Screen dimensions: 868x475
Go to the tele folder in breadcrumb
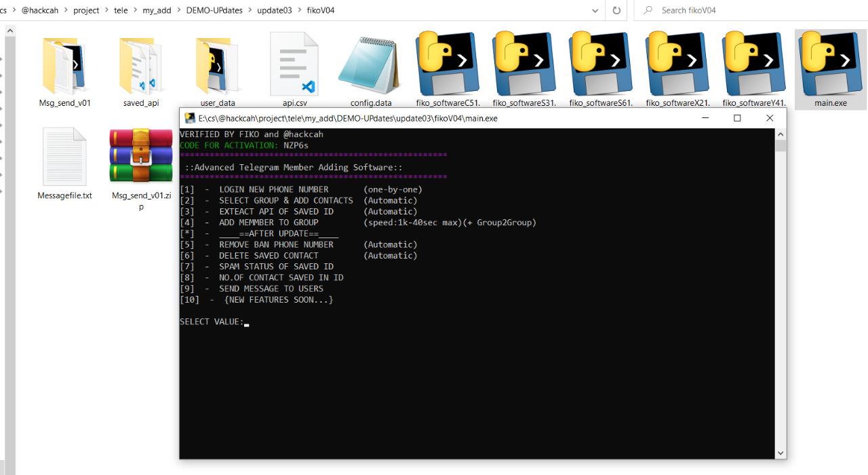[121, 10]
